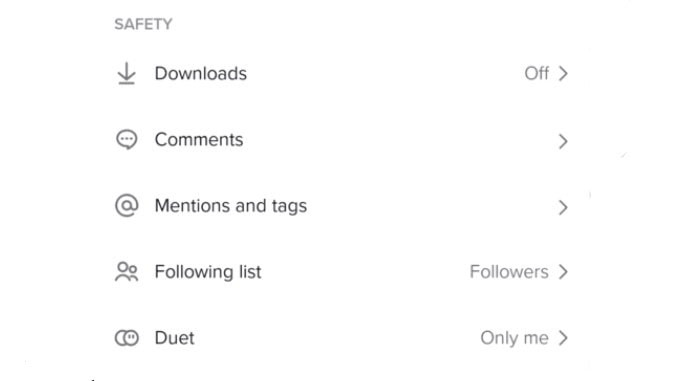The image size is (700, 381).
Task: Click the Downloads arrow icon
Action: click(x=126, y=73)
